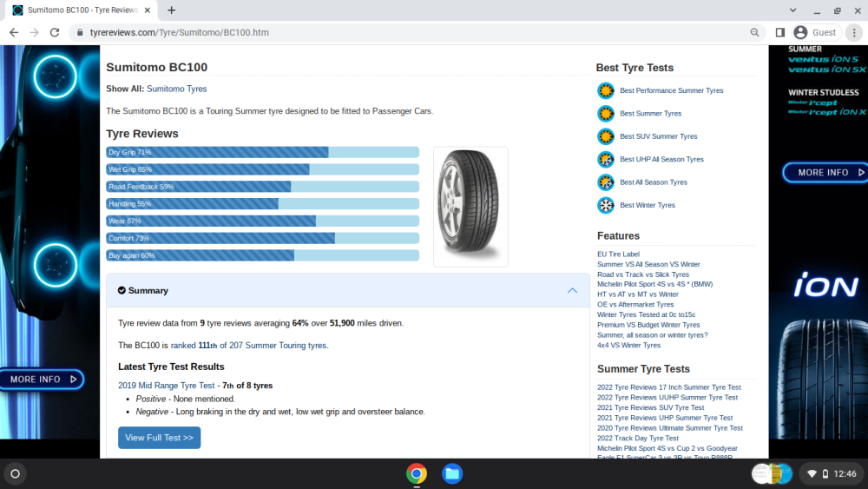This screenshot has height=489, width=868.
Task: Open Road vs Track vs Slick Tyres link
Action: point(642,274)
